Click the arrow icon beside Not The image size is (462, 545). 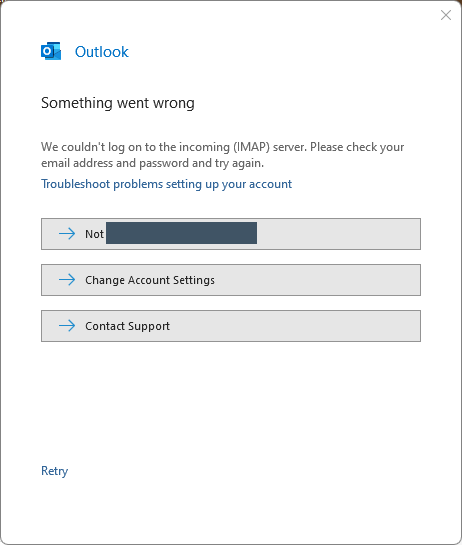click(x=67, y=234)
